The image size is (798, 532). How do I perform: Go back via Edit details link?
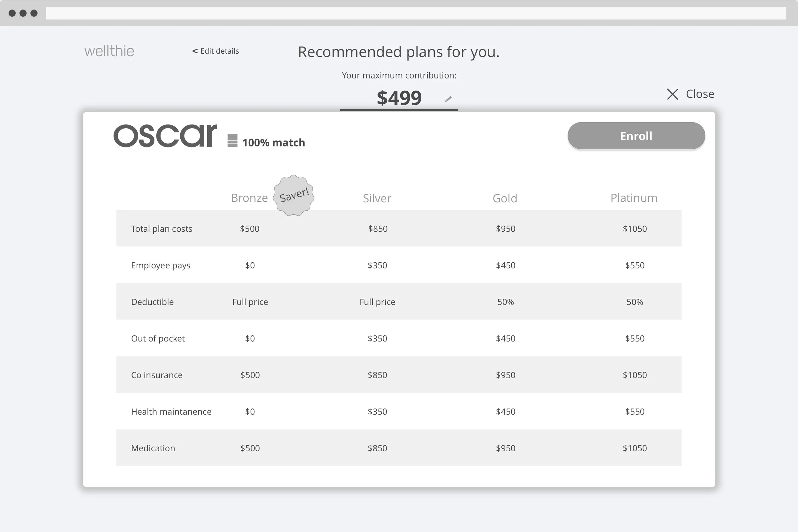click(216, 51)
